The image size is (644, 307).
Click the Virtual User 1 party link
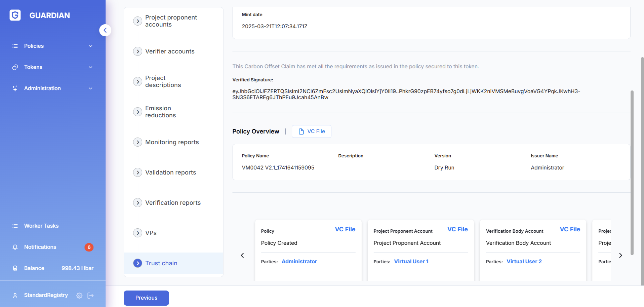click(411, 262)
